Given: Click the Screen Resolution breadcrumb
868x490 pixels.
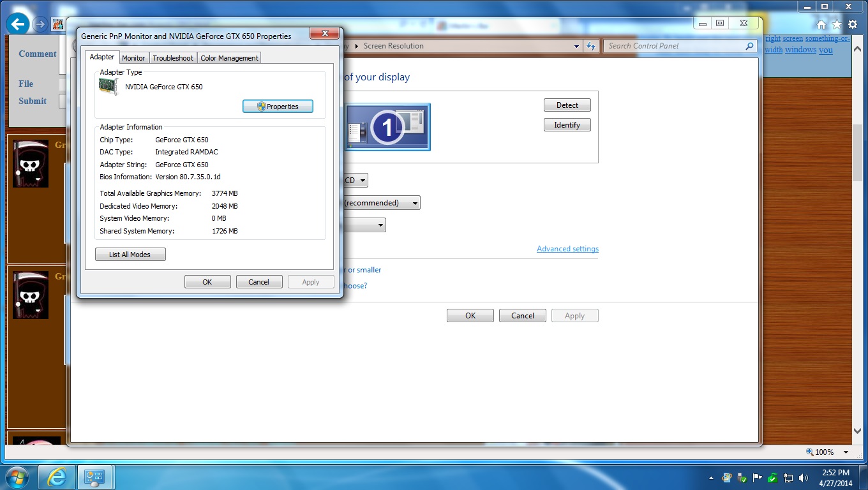Looking at the screenshot, I should (394, 46).
